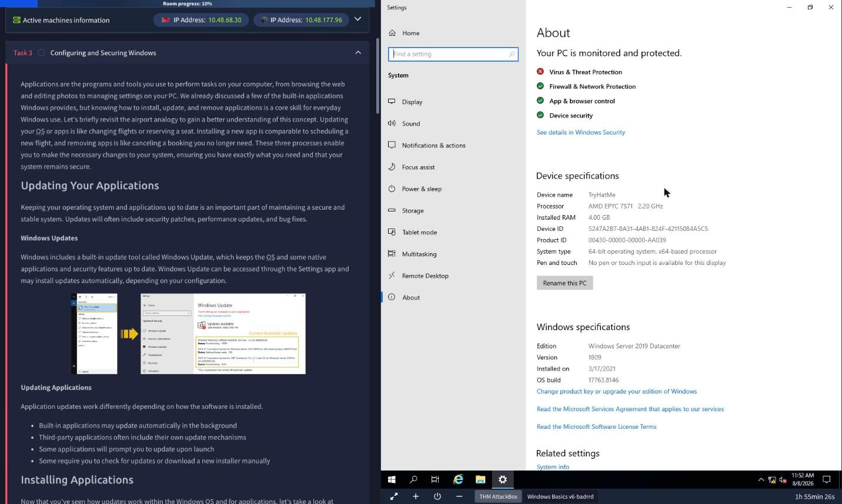
Task: Click Rename this PC button
Action: pos(564,283)
